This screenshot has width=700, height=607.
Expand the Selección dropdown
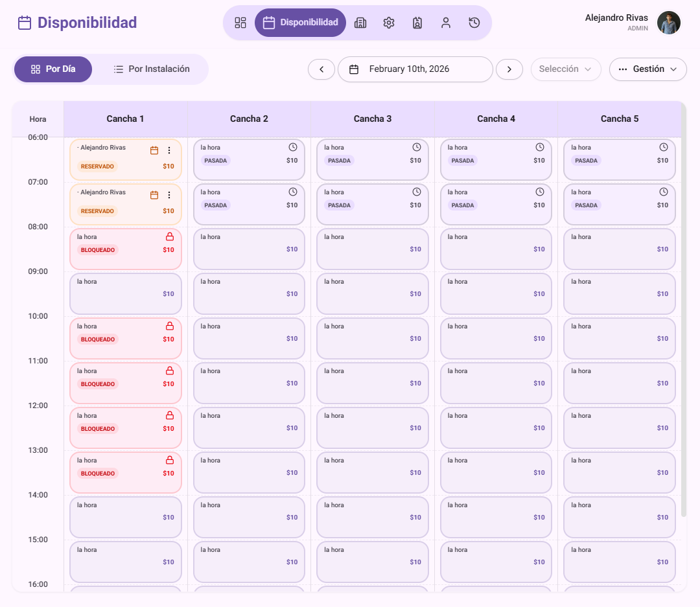[566, 69]
